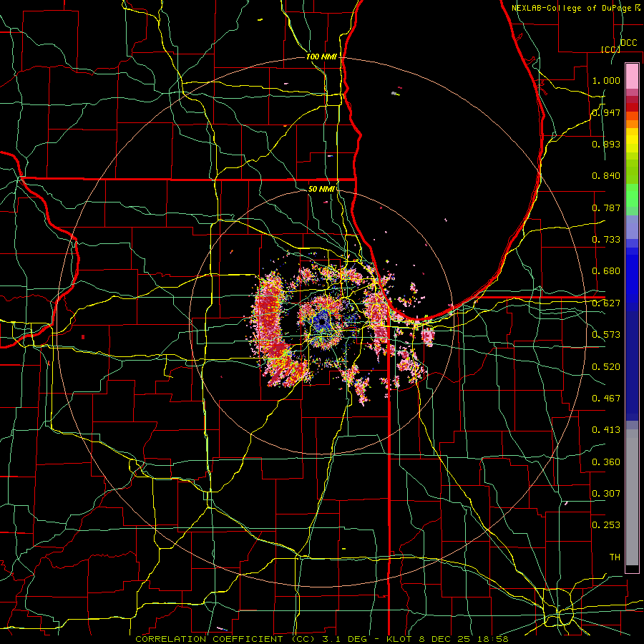Viewport: 644px width, 644px height.
Task: Click the 0.733 scale value
Action: pyautogui.click(x=606, y=240)
